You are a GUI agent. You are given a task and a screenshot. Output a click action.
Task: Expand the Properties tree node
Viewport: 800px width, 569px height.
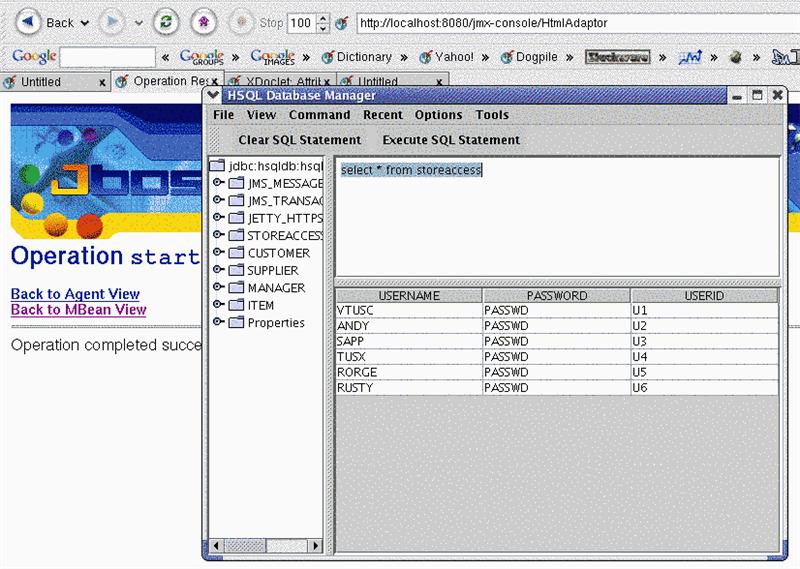[218, 322]
